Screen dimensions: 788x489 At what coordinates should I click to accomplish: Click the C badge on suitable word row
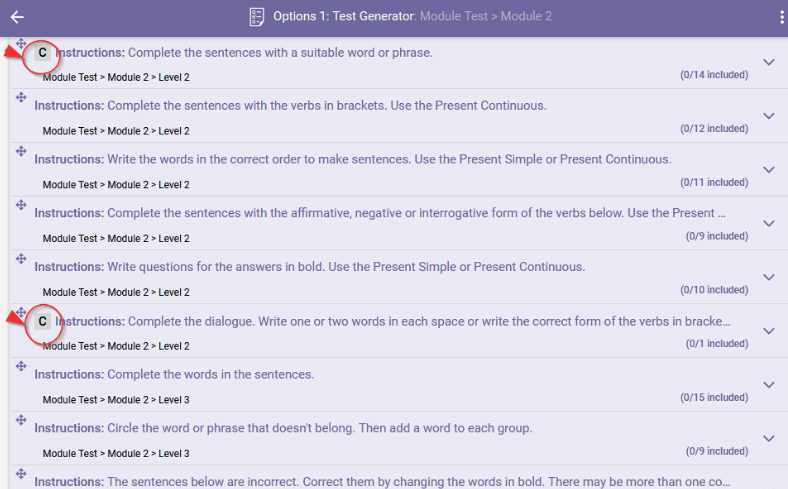point(42,53)
